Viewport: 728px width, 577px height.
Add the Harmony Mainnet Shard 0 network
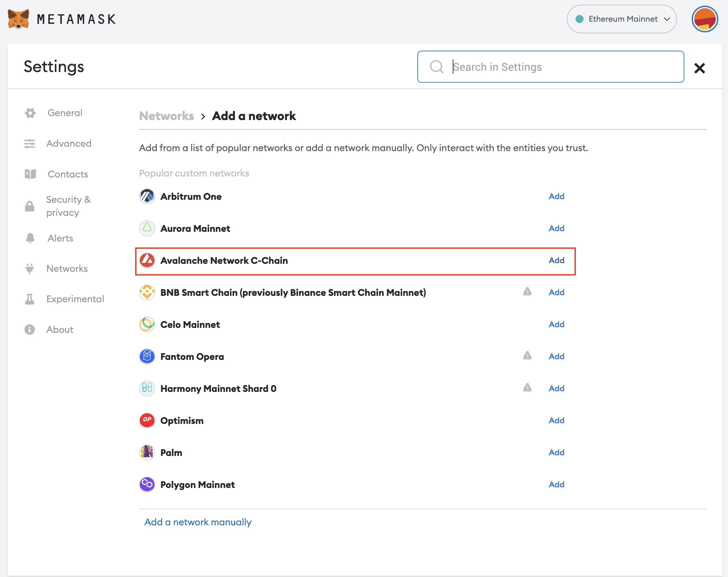[x=557, y=389]
